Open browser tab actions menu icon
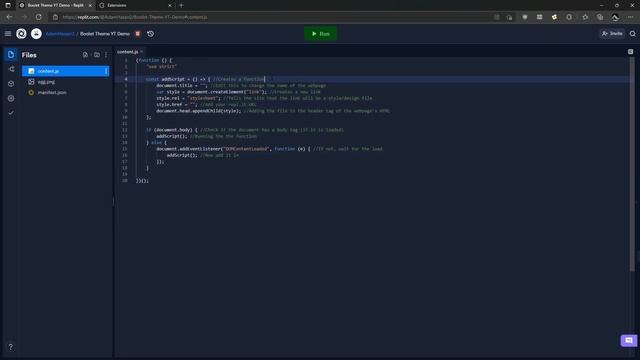Viewport: 640px width, 360px height. (x=8, y=5)
